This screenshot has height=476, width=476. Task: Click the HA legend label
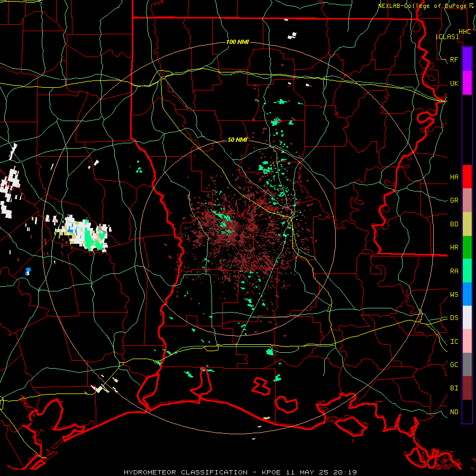coord(454,177)
